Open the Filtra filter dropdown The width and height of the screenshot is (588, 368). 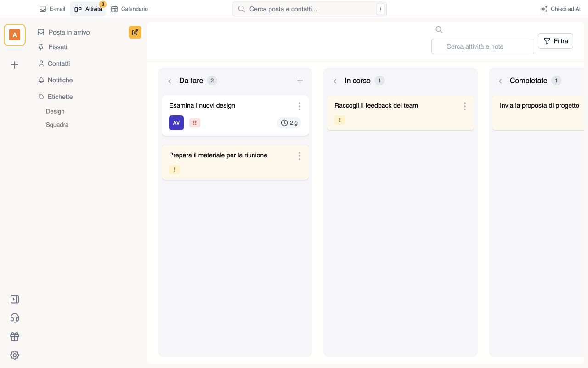(x=555, y=41)
